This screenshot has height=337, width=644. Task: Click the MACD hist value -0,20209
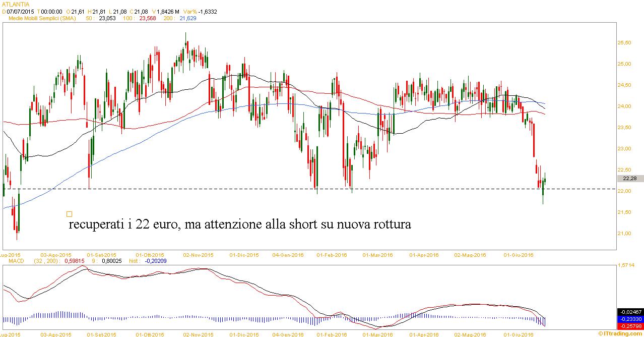coord(156,261)
